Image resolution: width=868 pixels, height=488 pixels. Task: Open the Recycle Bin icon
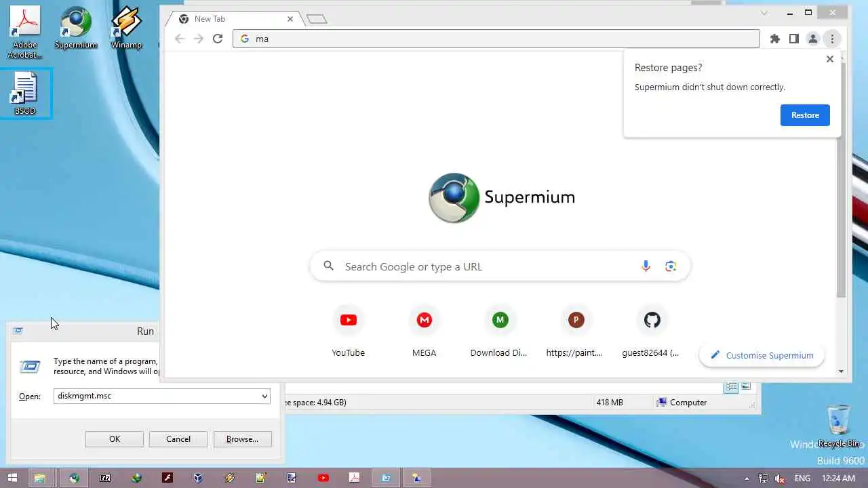(839, 426)
